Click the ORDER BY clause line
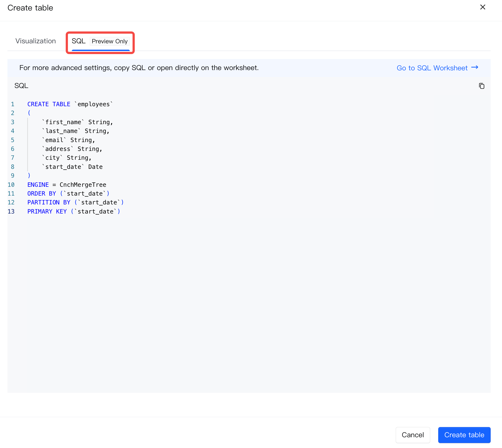The width and height of the screenshot is (502, 448). click(68, 194)
